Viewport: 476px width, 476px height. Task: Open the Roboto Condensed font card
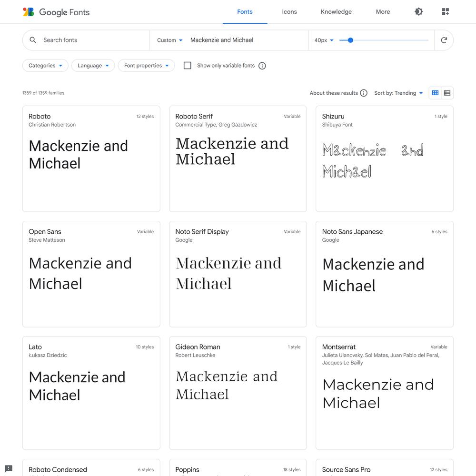[x=91, y=468]
